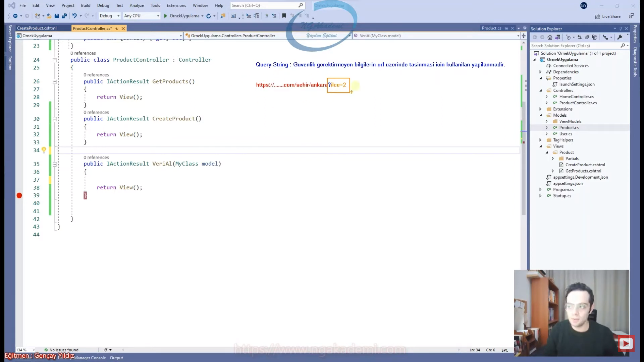Select Startup.cs in Solution Explorer
Screen dimensions: 644x362
click(x=562, y=196)
